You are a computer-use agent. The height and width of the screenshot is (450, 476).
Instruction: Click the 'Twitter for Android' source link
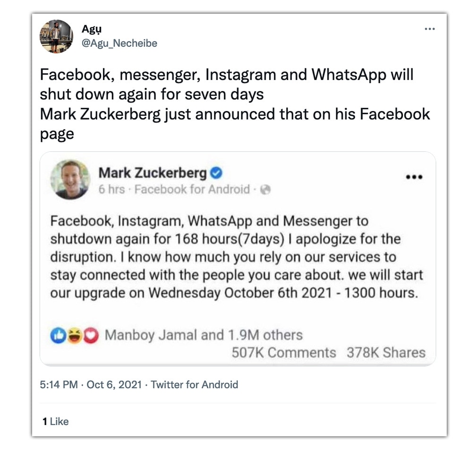(x=194, y=385)
